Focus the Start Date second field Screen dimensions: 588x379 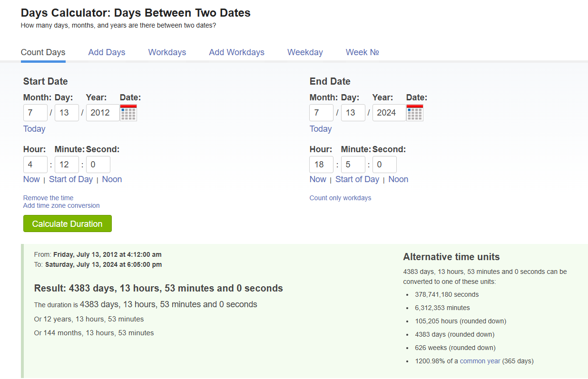(x=98, y=165)
